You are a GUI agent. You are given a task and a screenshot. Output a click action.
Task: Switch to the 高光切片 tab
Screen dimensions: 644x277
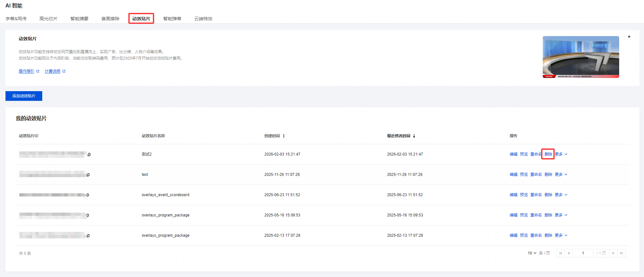coord(48,19)
